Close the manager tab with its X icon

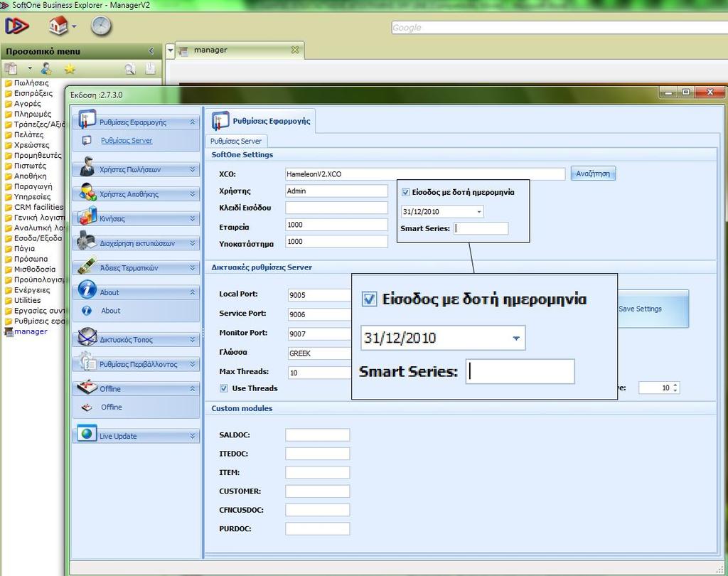click(x=295, y=50)
